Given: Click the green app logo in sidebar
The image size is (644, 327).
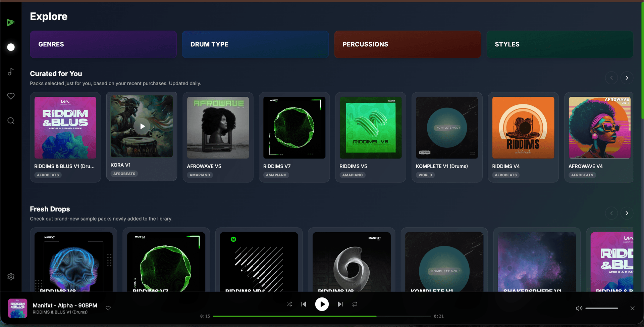Looking at the screenshot, I should [10, 22].
